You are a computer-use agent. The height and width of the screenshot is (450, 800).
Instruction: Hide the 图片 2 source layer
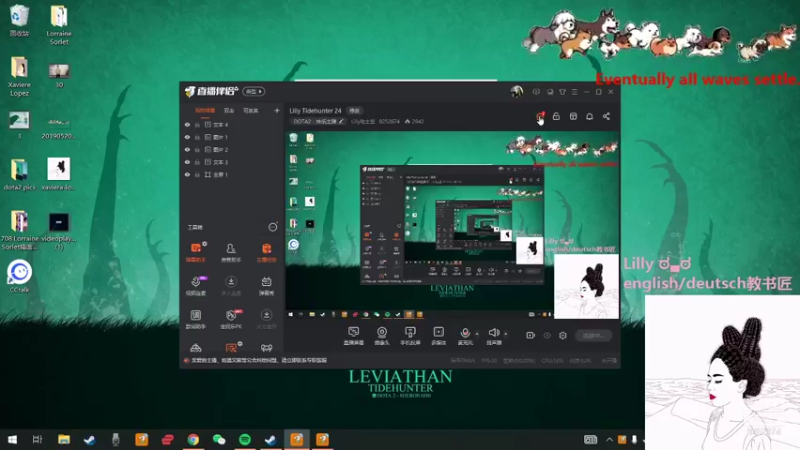(x=187, y=149)
